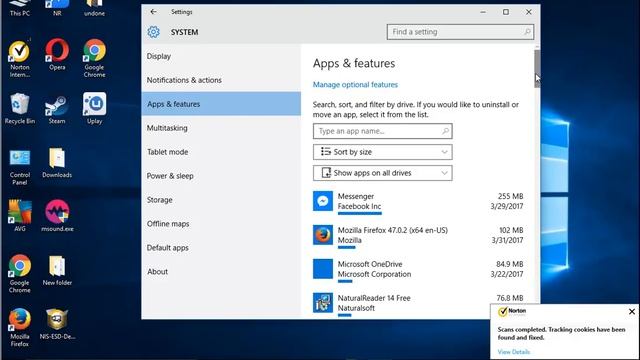Open the About section
Screen dimensions: 640x360
[x=221, y=271]
